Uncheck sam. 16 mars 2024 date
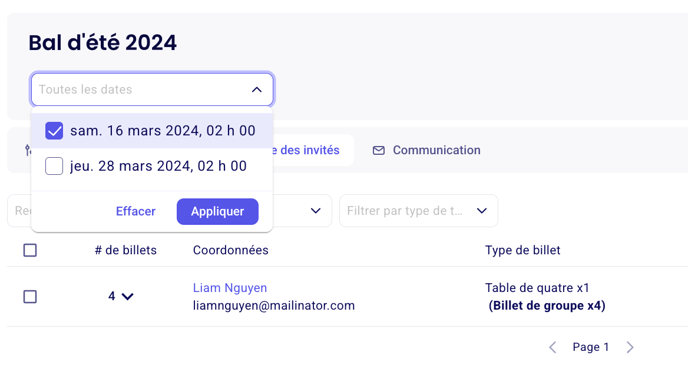 tap(54, 131)
